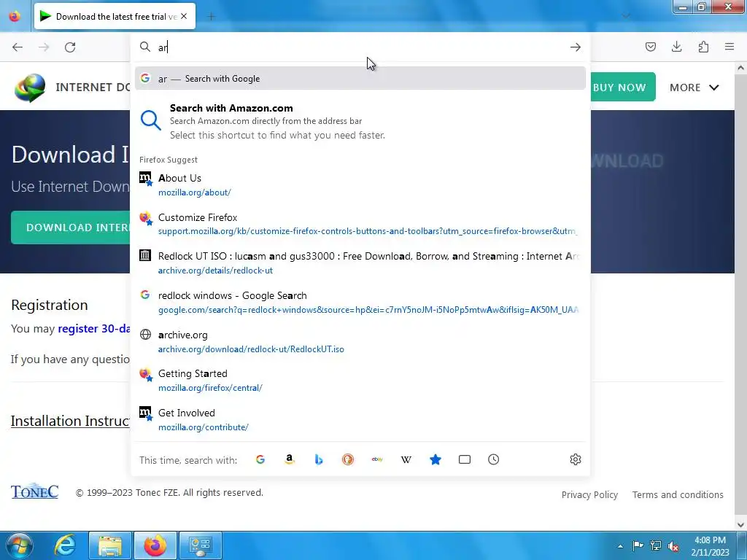747x560 pixels.
Task: Click the green DOWNLOAD INTERNET button
Action: (71, 227)
